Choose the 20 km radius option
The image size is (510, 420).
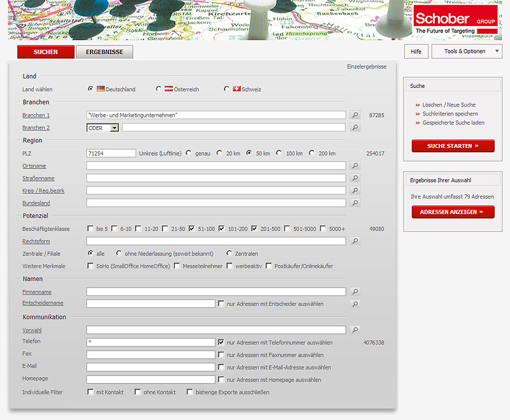(x=219, y=153)
